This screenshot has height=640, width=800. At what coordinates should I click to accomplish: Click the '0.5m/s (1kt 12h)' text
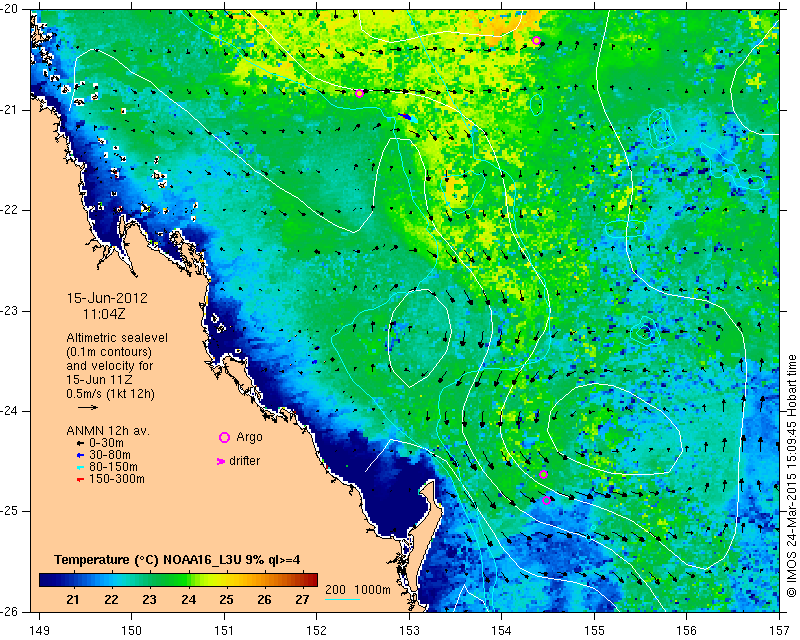coord(110,394)
